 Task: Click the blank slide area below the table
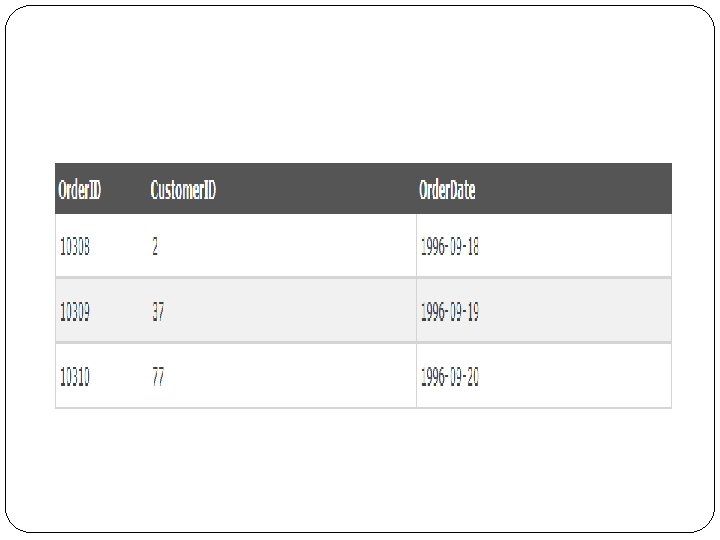[360, 470]
